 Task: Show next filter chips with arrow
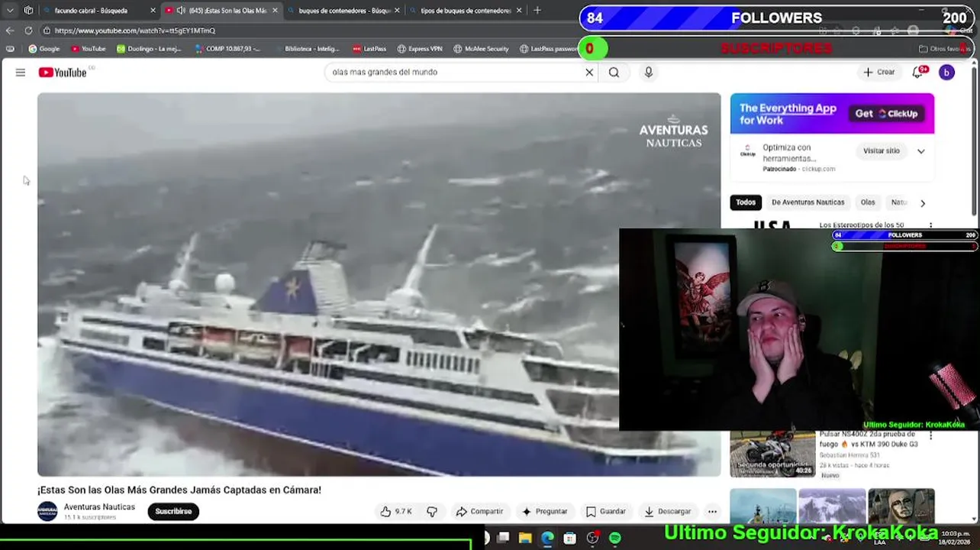click(922, 203)
